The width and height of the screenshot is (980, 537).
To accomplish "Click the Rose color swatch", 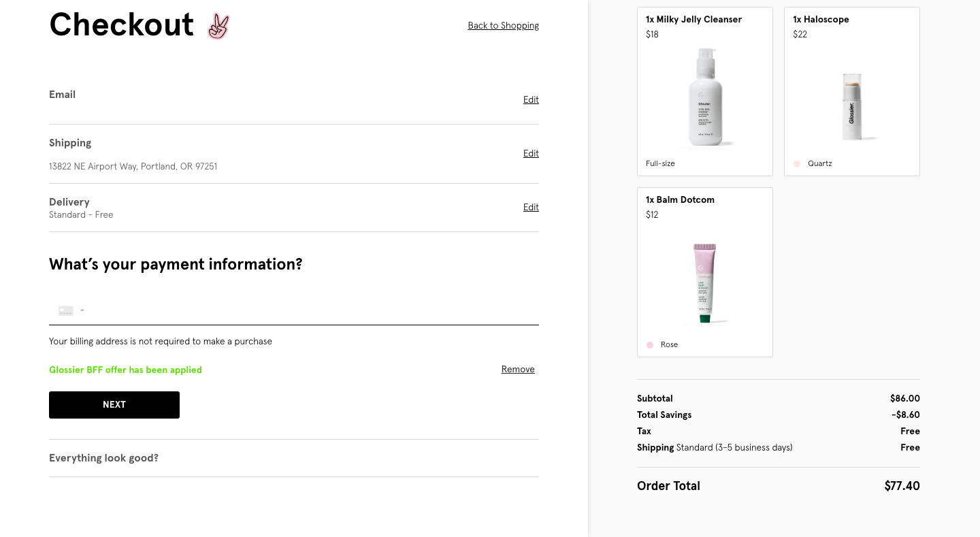I will (x=650, y=345).
